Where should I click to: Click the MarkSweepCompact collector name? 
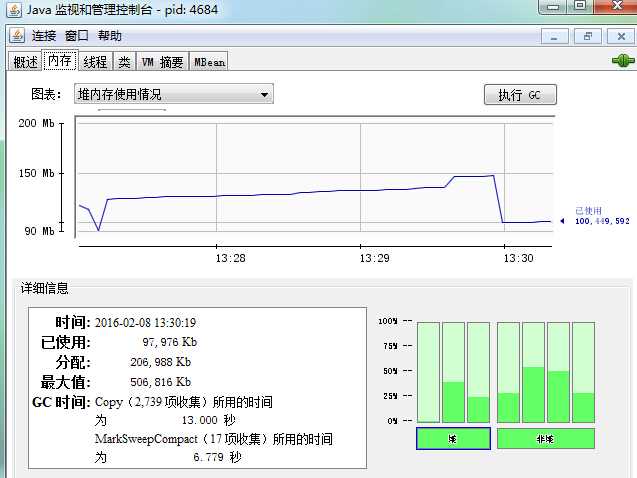pos(146,439)
